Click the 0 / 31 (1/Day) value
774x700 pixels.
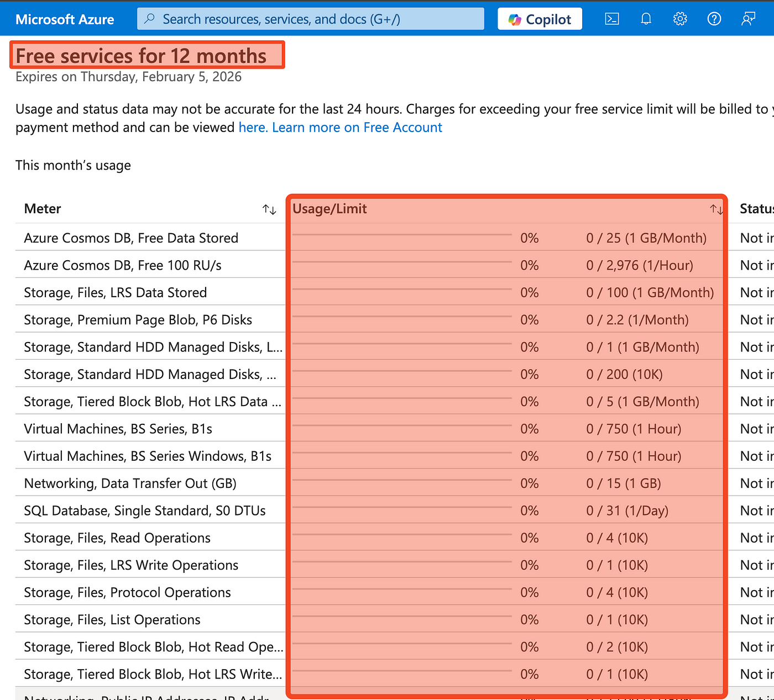tap(627, 510)
